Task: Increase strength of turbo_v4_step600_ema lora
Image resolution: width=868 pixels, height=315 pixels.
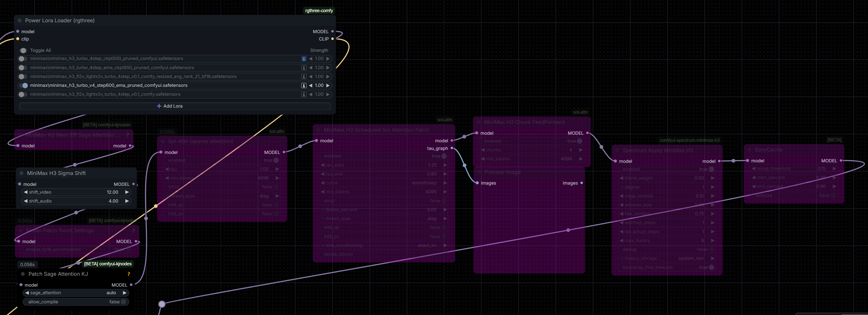Action: pos(328,86)
